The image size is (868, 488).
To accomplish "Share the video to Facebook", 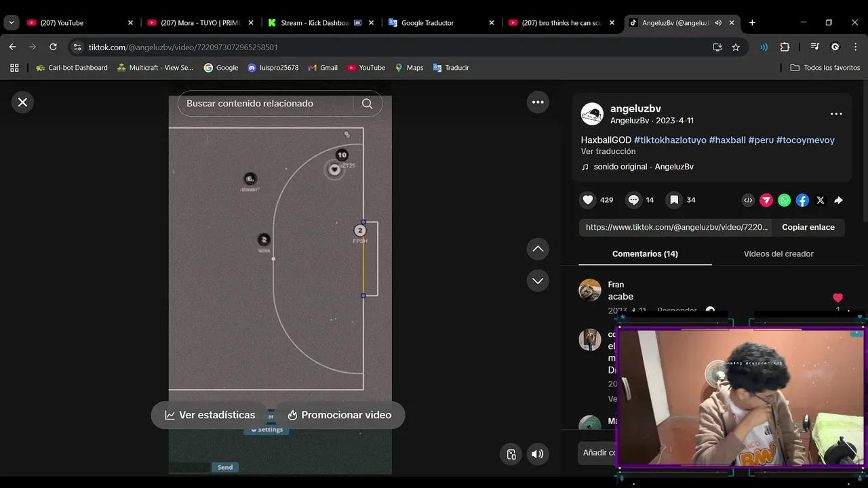I will [802, 200].
